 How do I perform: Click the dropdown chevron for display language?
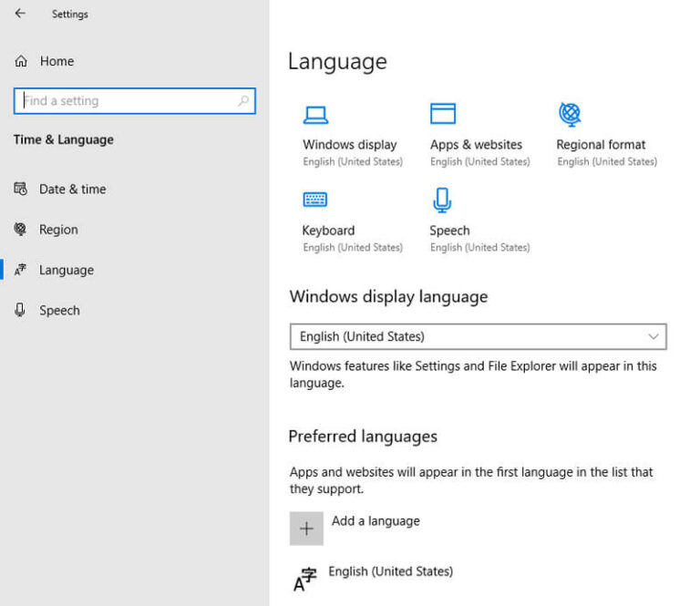pyautogui.click(x=654, y=336)
